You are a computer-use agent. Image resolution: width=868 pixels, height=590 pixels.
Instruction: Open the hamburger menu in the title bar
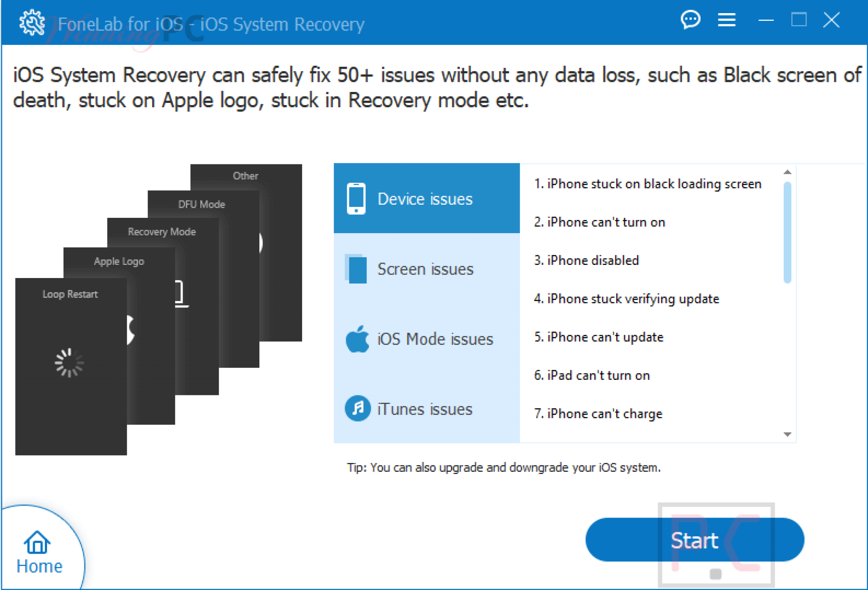tap(726, 20)
